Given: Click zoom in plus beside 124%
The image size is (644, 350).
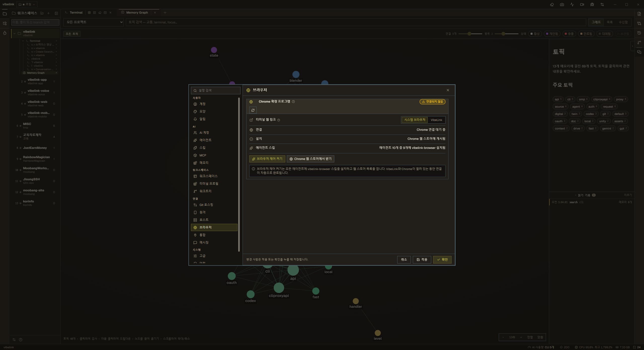Looking at the screenshot, I should [x=521, y=337].
